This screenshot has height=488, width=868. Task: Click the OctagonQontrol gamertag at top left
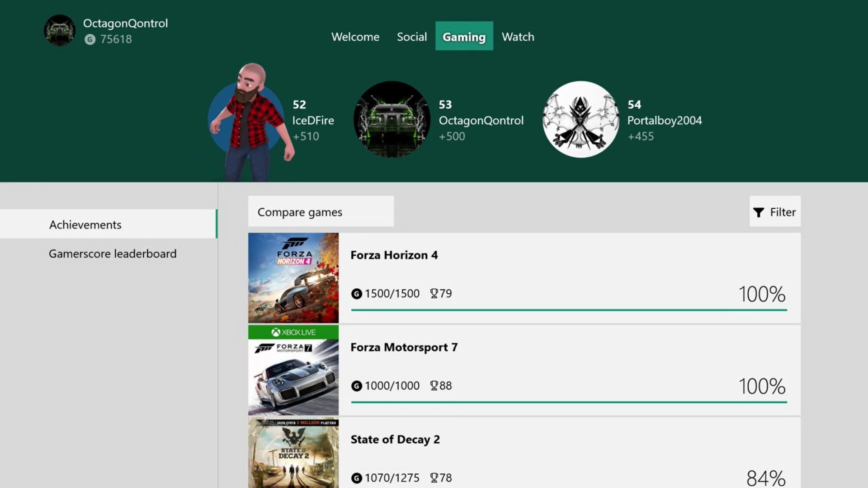coord(125,23)
